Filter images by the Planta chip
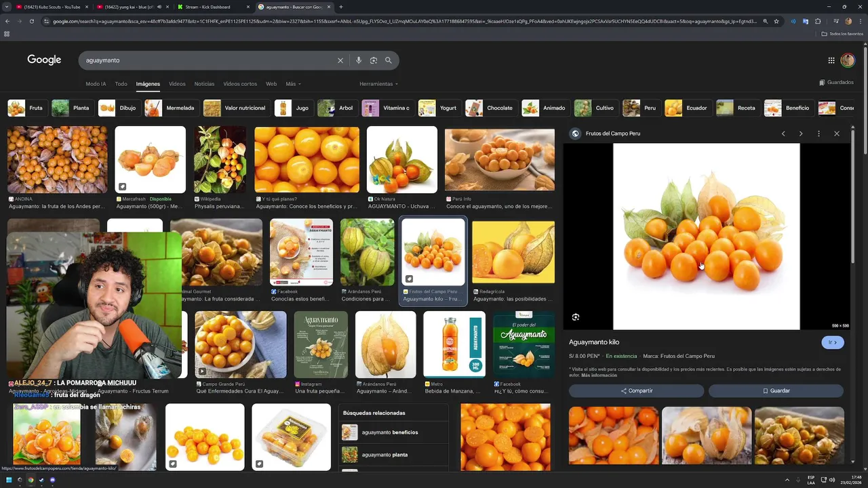 tap(72, 108)
